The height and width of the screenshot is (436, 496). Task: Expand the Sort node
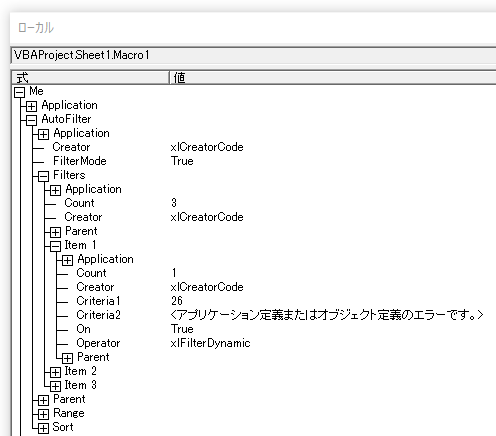click(x=43, y=428)
